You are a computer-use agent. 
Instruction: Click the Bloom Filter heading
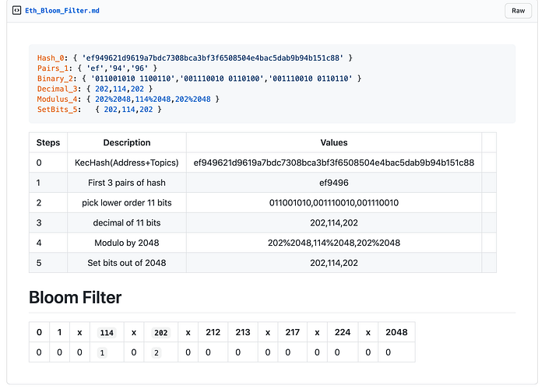click(76, 298)
